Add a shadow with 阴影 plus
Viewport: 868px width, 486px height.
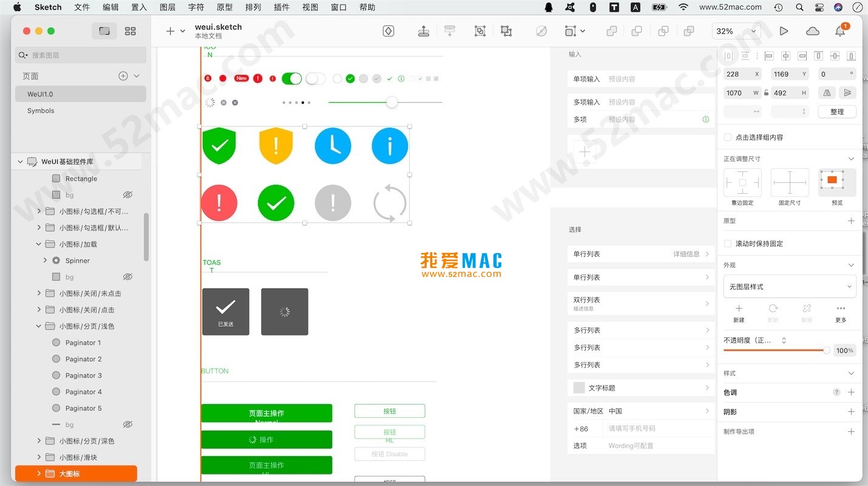tap(851, 412)
